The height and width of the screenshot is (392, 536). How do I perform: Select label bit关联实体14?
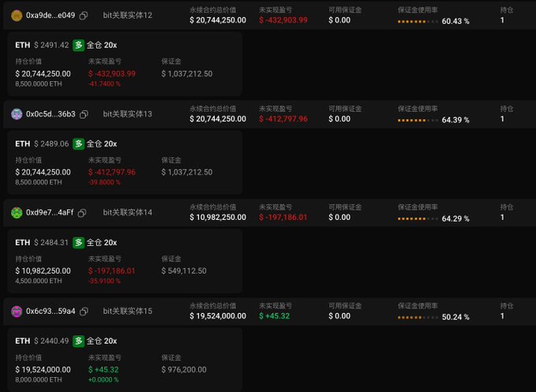(x=128, y=212)
